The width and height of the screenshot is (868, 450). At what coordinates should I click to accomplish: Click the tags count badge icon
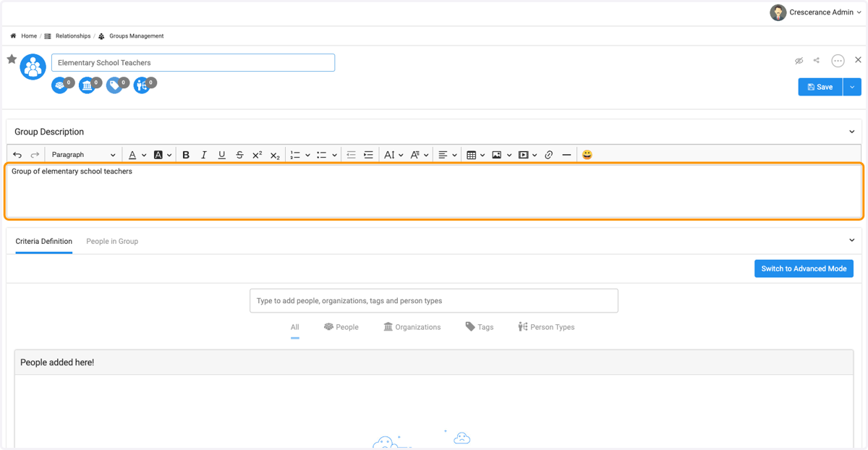pos(114,86)
